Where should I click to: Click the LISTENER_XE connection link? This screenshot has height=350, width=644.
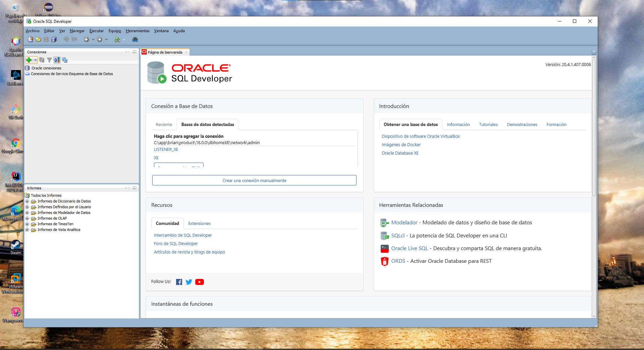pyautogui.click(x=166, y=150)
